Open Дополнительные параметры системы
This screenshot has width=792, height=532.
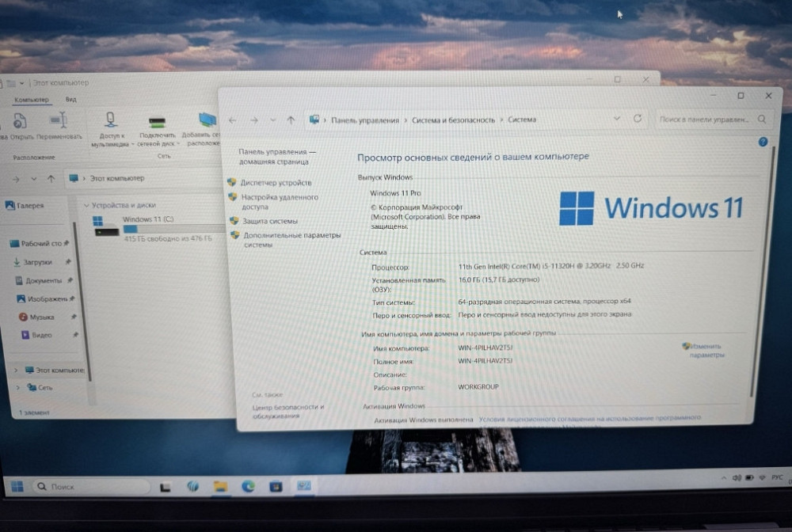293,236
